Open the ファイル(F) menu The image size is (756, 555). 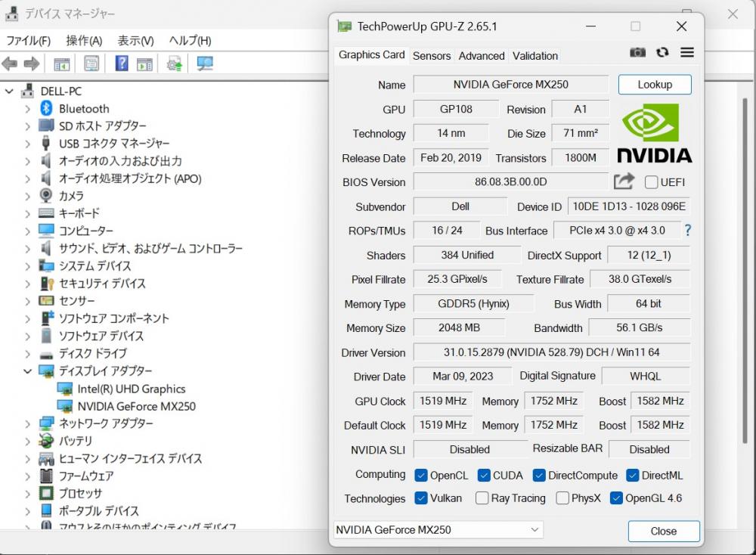point(29,41)
